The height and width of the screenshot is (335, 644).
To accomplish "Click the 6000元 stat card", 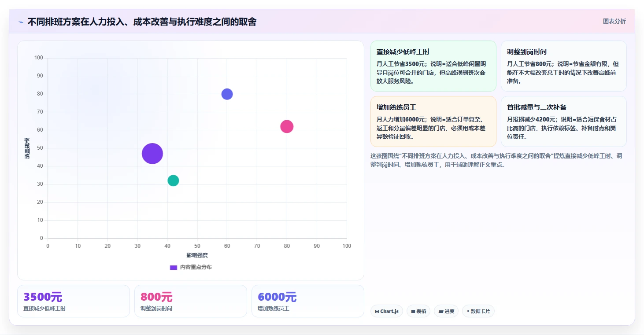I will [x=308, y=301].
